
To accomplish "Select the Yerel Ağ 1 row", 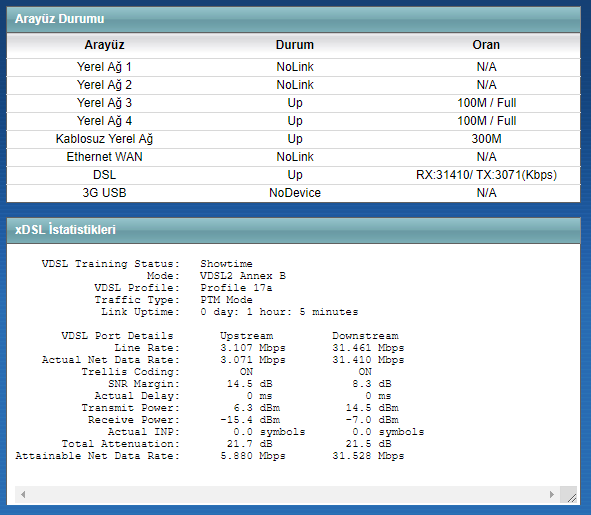I will (x=293, y=67).
